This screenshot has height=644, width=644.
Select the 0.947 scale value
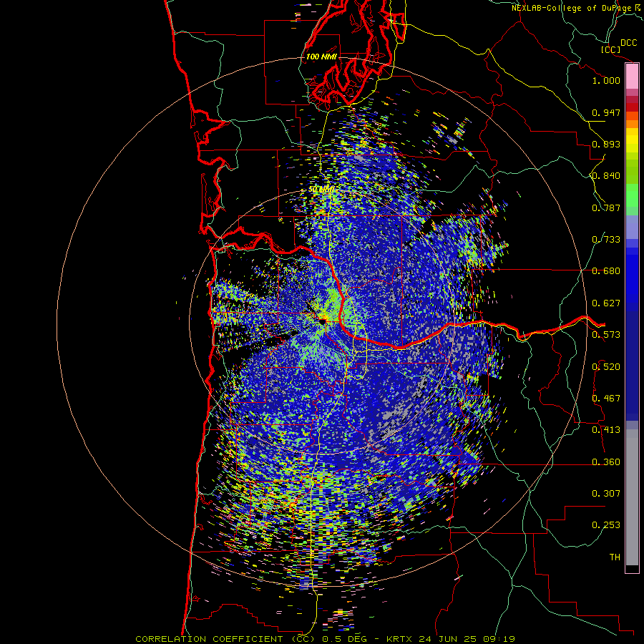click(x=606, y=112)
